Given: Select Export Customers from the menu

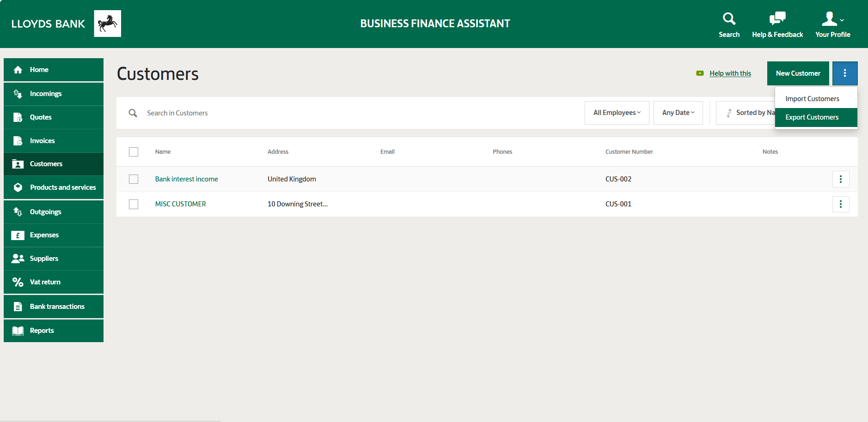Looking at the screenshot, I should [x=816, y=117].
